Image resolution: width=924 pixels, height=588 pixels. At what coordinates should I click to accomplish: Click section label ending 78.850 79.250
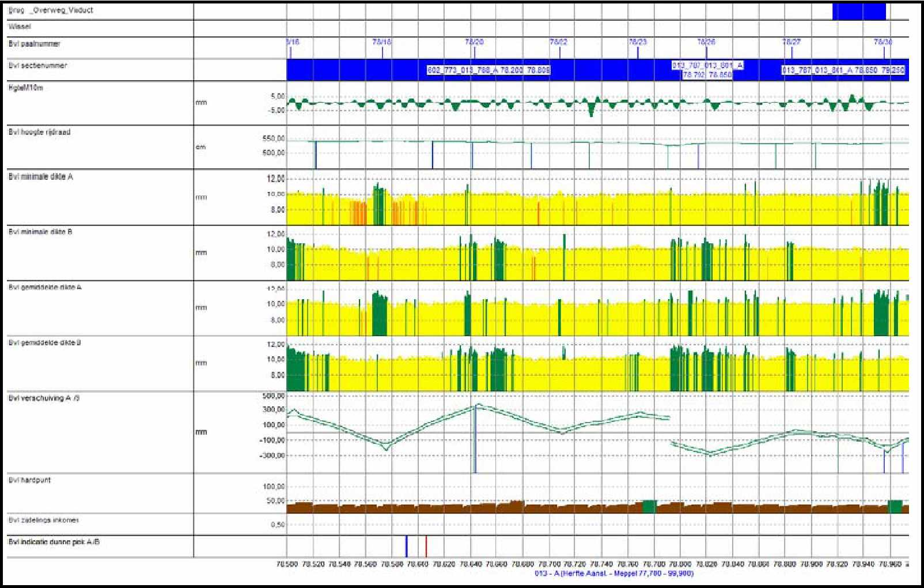tap(843, 70)
